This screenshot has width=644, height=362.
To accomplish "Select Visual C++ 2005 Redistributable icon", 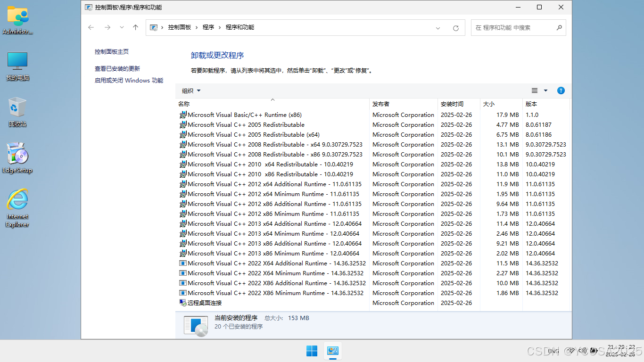I will point(183,125).
